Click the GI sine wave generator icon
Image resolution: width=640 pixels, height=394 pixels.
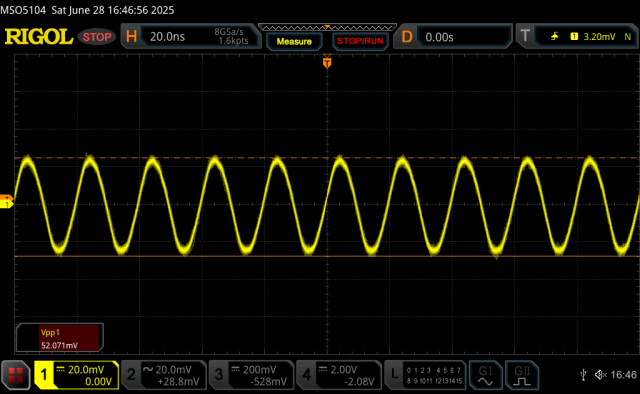click(x=485, y=375)
